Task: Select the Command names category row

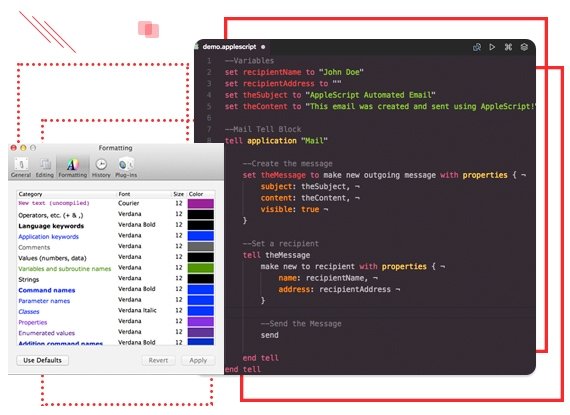Action: 116,290
